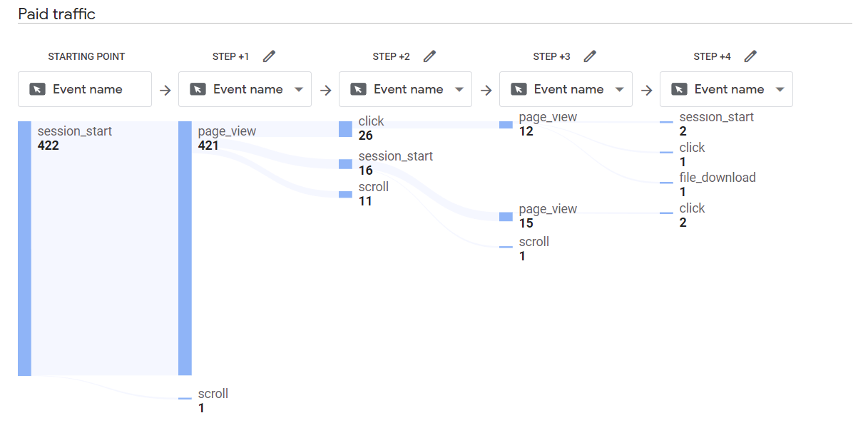The width and height of the screenshot is (868, 438).
Task: Open the Step +4 Event name dropdown arrow
Action: click(780, 90)
